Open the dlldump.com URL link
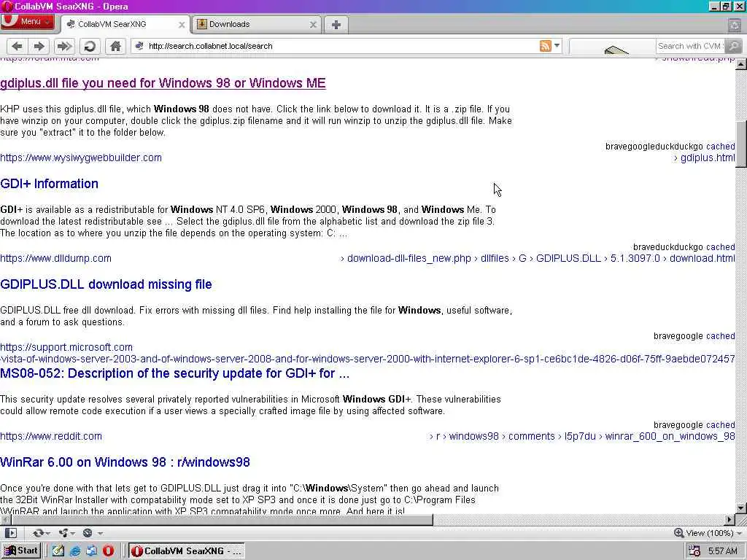Screen dimensions: 747x560 click(x=55, y=258)
